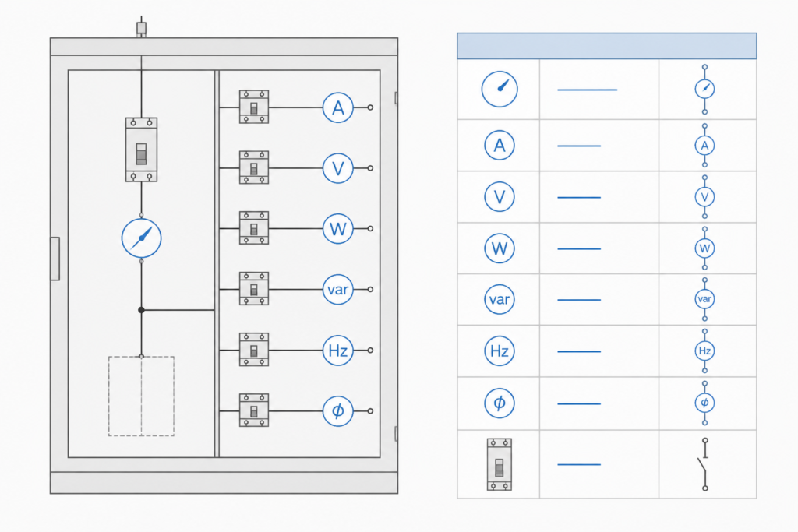Click the dashed placeholder box in the cabinet
Viewport: 798px width, 532px height.
[x=142, y=396]
